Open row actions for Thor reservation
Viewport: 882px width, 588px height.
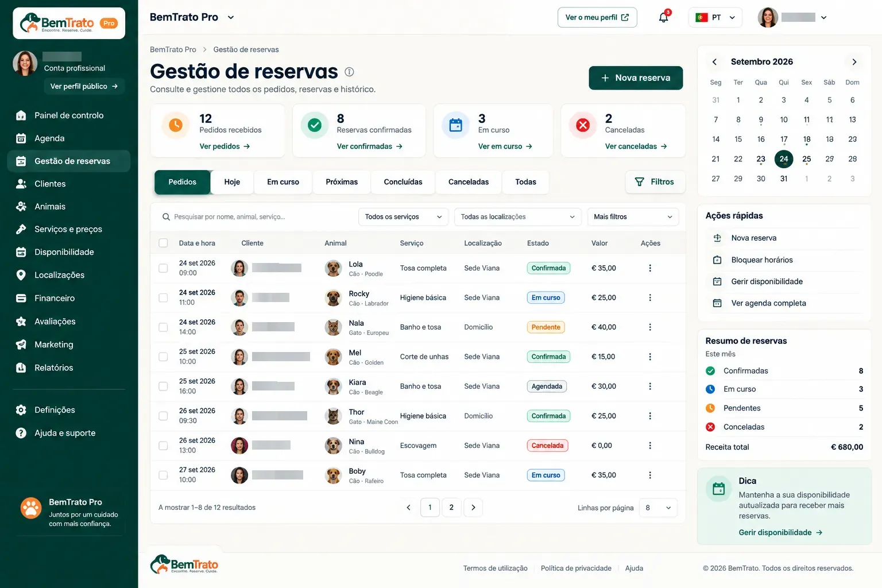[650, 416]
